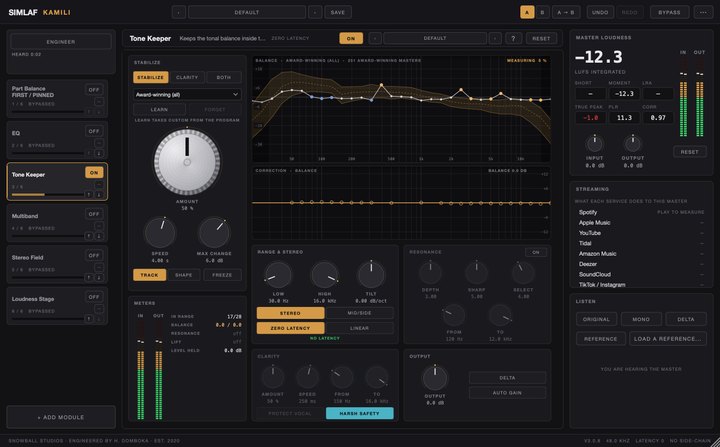Go to previous Tone Keeper module preset

(375, 39)
